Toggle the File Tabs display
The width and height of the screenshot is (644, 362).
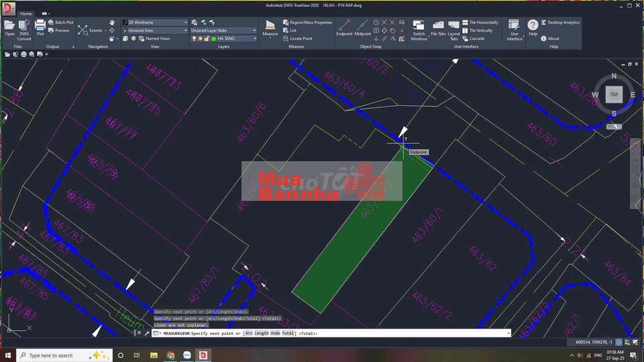click(x=438, y=28)
